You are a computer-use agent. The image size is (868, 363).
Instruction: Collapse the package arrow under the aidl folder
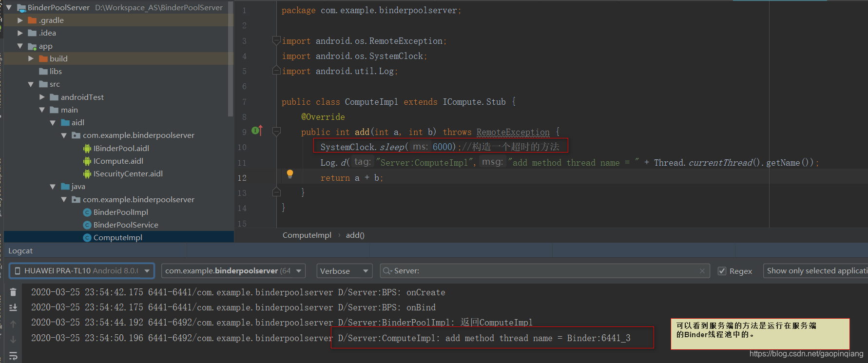click(x=64, y=135)
